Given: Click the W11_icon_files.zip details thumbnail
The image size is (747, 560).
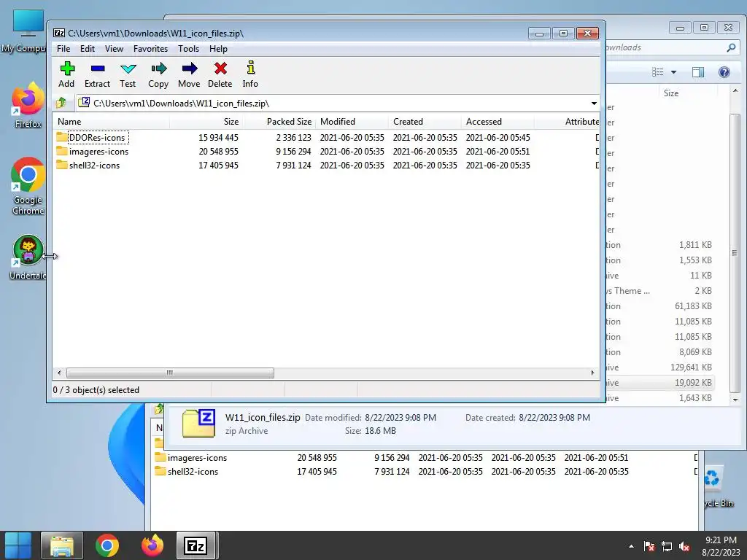Looking at the screenshot, I should click(x=198, y=423).
